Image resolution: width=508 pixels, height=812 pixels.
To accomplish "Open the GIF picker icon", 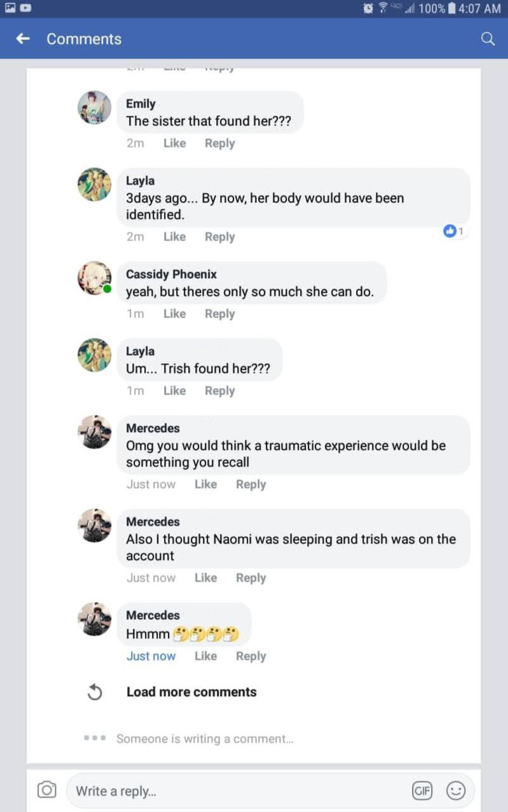I will click(422, 791).
